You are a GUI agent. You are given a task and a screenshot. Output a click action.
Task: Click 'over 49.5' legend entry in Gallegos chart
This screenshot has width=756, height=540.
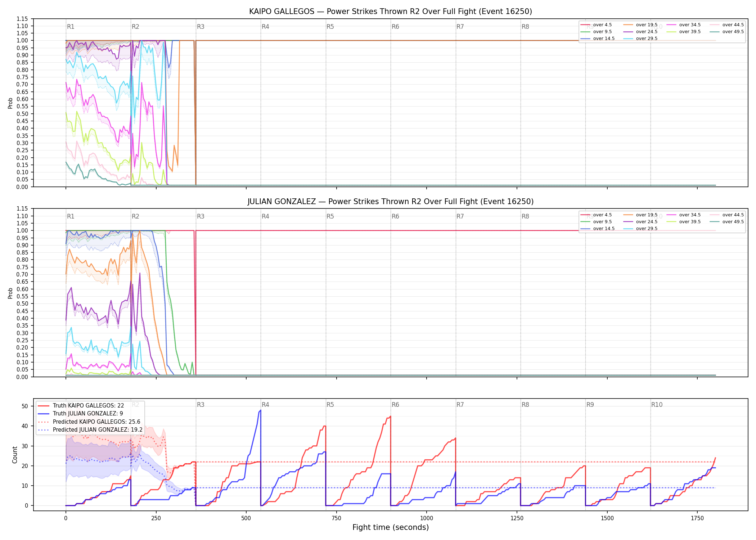727,32
